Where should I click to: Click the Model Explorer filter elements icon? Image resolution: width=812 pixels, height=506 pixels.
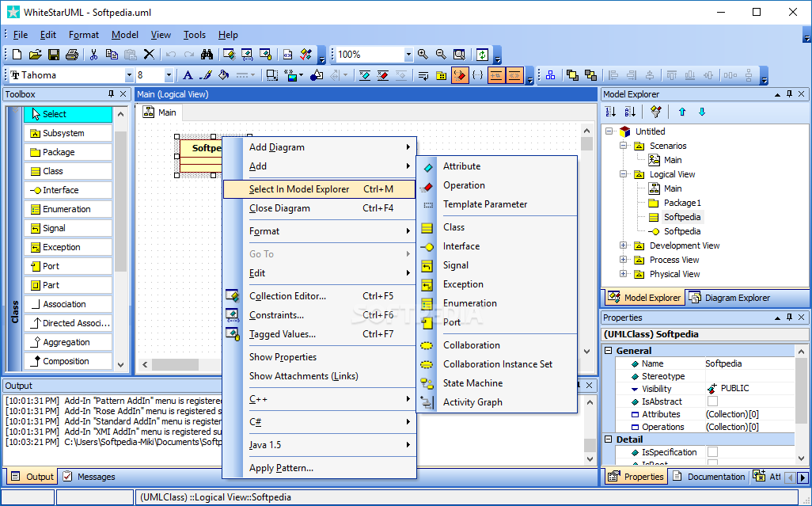pos(656,112)
